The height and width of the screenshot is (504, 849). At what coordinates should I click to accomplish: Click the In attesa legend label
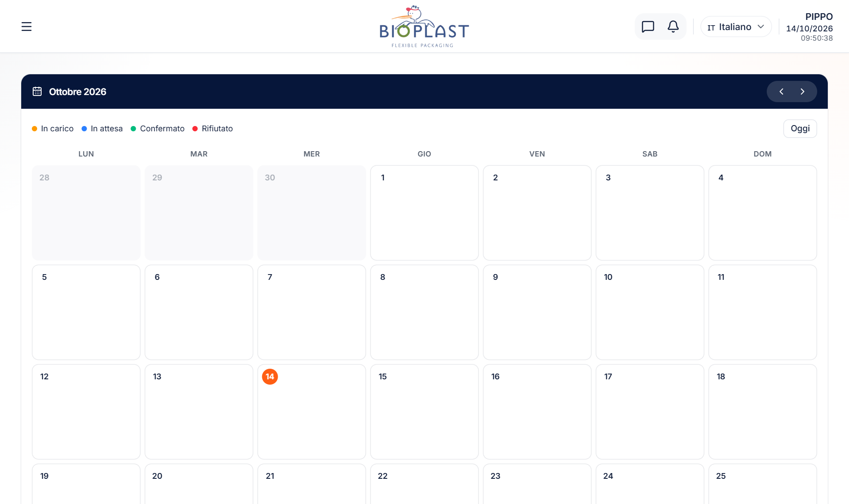point(107,129)
